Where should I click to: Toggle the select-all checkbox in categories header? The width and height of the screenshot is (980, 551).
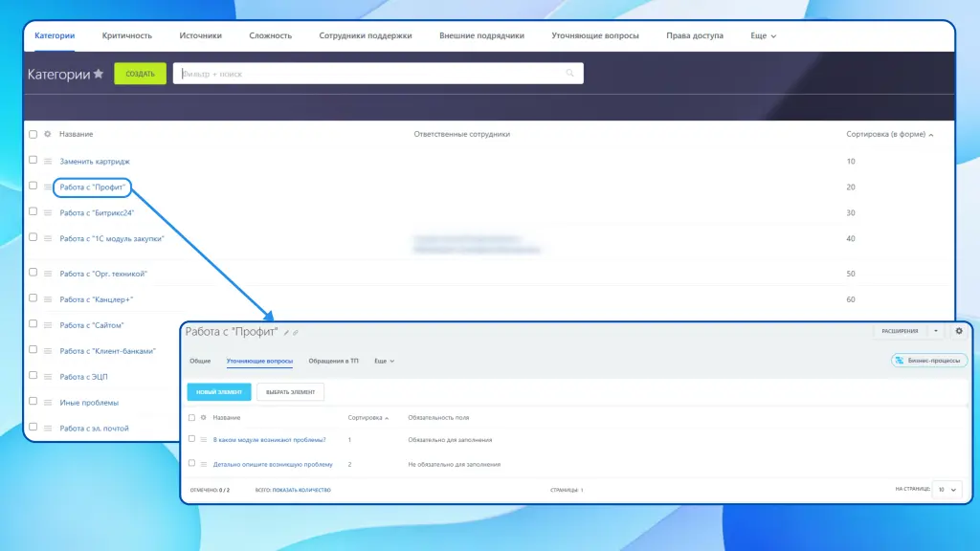click(33, 134)
